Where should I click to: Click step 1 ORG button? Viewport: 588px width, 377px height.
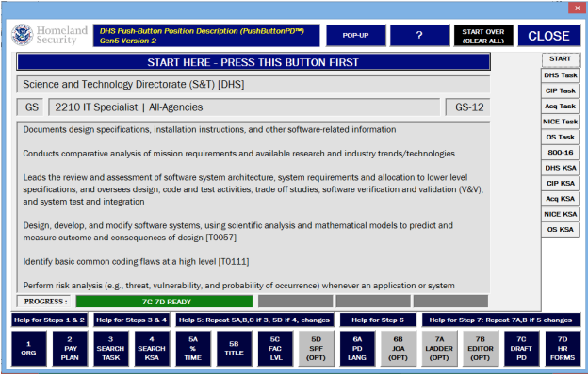29,347
